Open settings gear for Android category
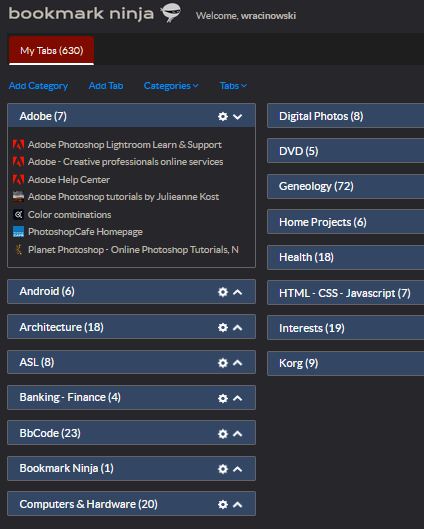Screen dimensions: 424x529 tap(223, 292)
